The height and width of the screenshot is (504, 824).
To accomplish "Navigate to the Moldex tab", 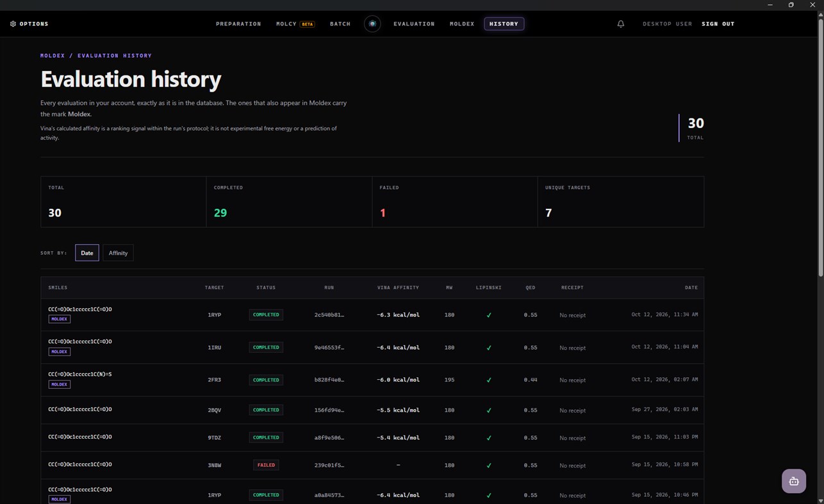I will (x=462, y=24).
